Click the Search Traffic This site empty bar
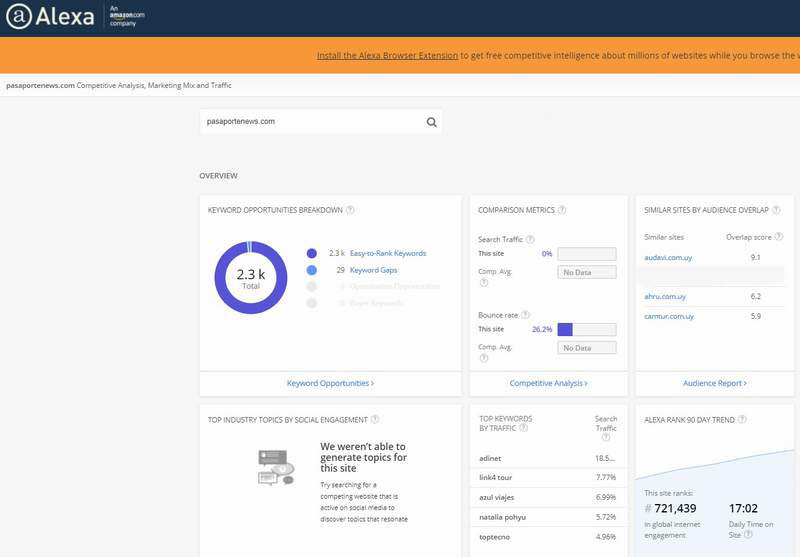 click(587, 254)
